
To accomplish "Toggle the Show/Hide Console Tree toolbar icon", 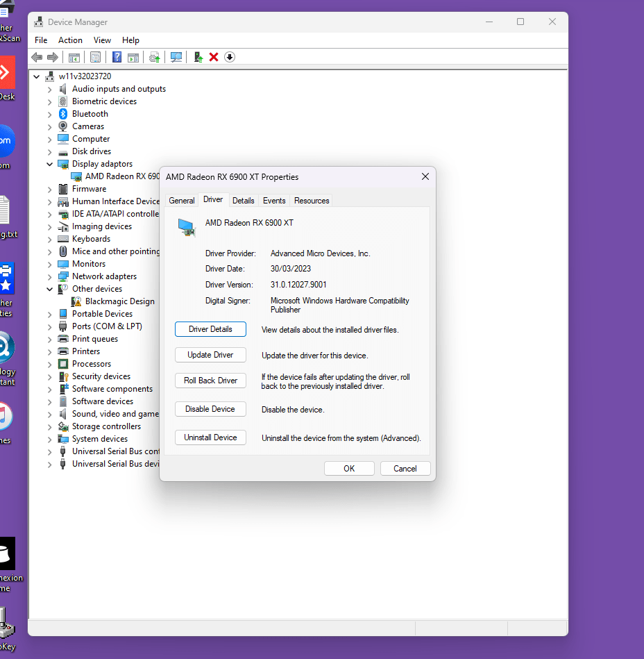I will 74,57.
